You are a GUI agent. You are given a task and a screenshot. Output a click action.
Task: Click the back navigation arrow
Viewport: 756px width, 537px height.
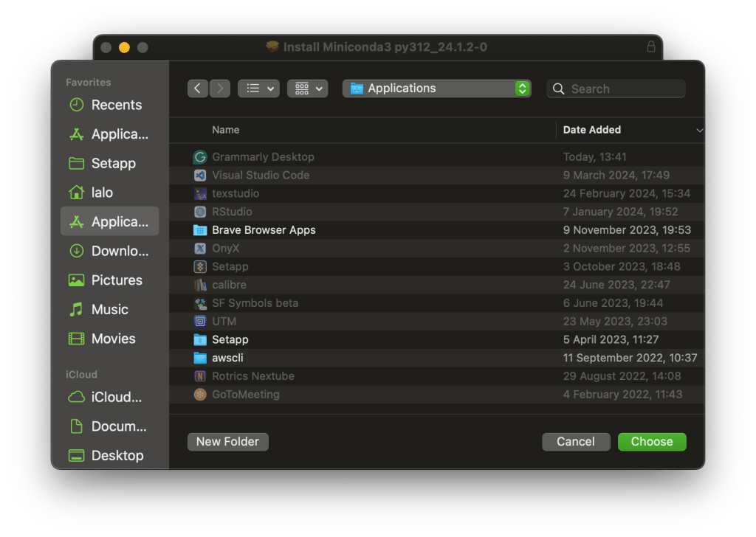coord(197,89)
